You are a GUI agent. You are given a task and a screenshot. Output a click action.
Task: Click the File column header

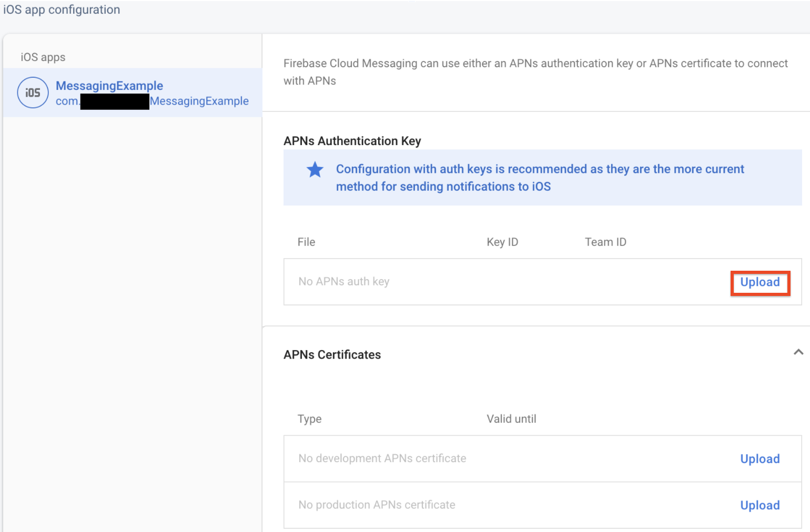tap(306, 242)
